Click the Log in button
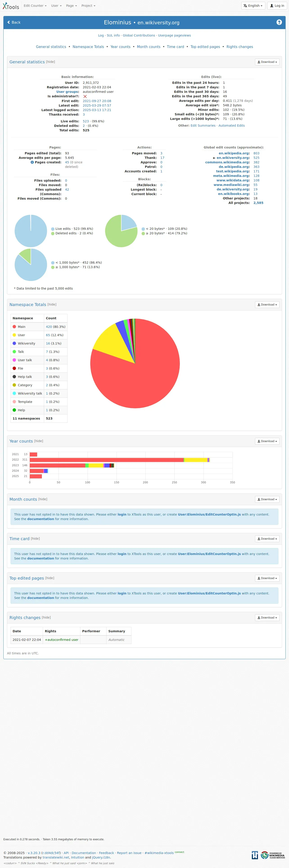289x868 pixels. coord(277,6)
